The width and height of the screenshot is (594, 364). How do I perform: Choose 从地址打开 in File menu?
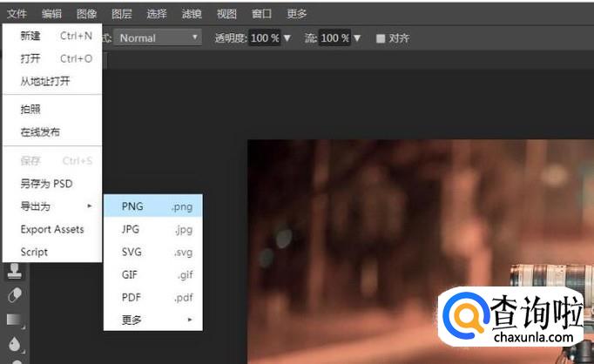point(45,81)
